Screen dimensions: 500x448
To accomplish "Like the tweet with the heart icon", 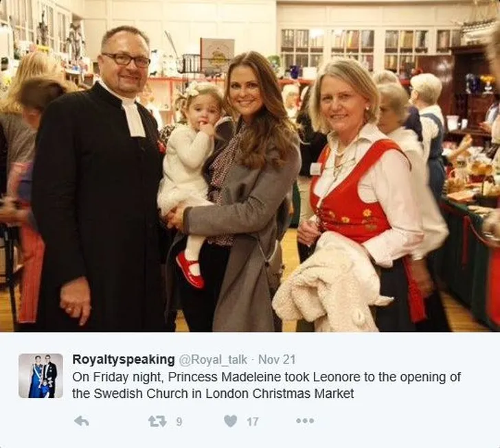I will pyautogui.click(x=231, y=421).
